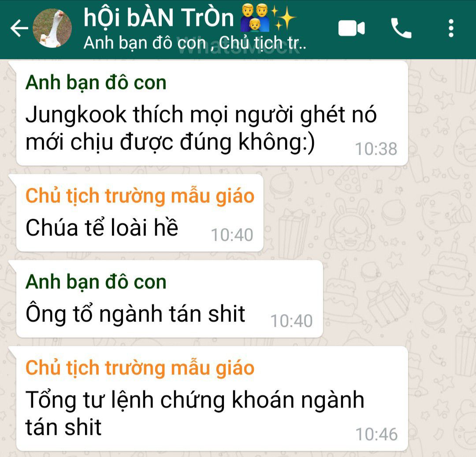Image resolution: width=476 pixels, height=457 pixels.
Task: Start a voice call via the phone icon
Action: coord(401,28)
